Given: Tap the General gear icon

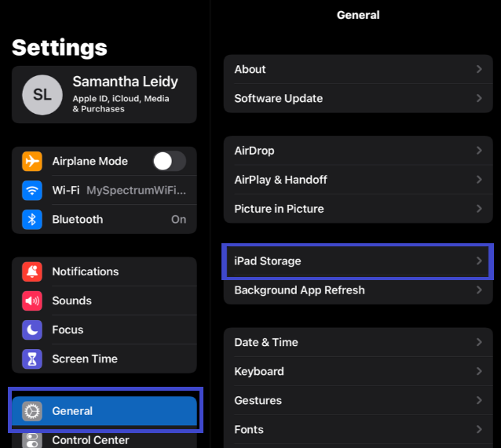Looking at the screenshot, I should tap(32, 411).
